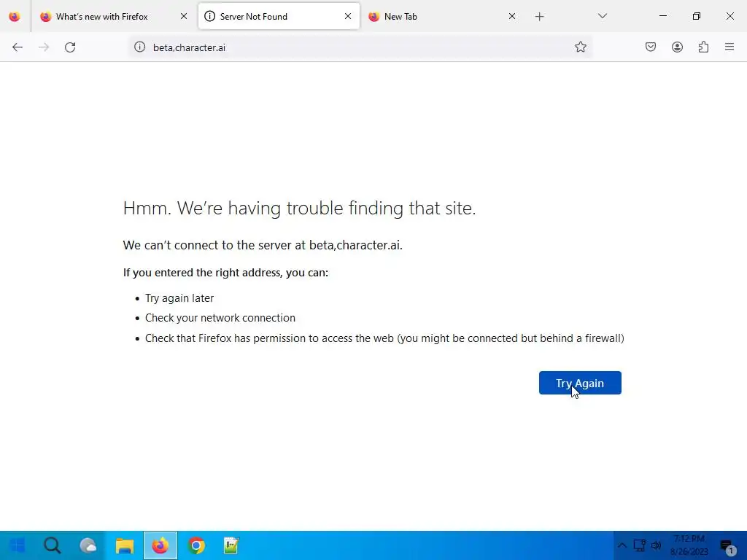Open network status tray icon
This screenshot has height=560, width=747.
pos(639,545)
